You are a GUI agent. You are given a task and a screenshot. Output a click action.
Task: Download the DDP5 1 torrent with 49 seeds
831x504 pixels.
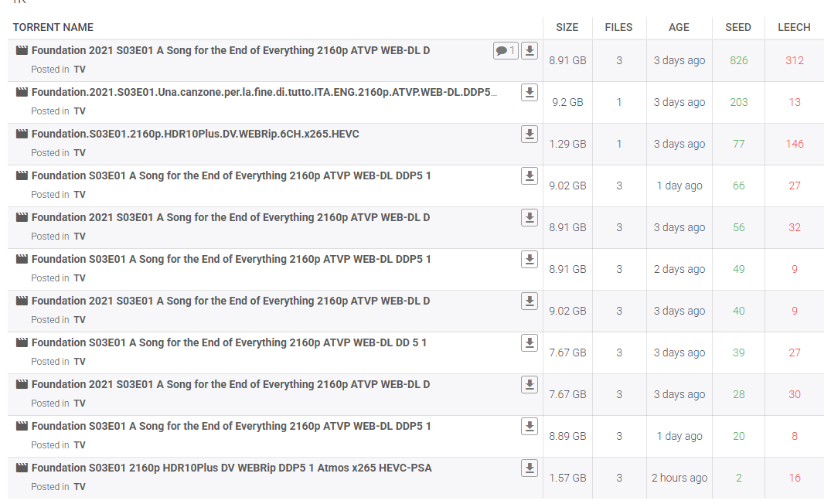[530, 260]
